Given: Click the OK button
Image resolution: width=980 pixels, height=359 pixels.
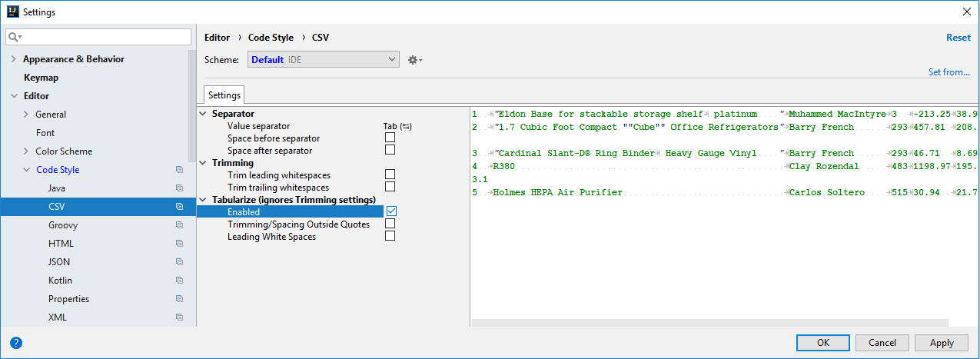Looking at the screenshot, I should [x=822, y=343].
